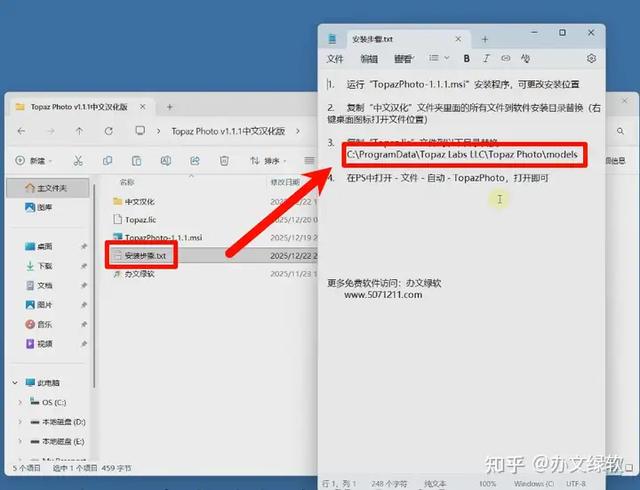Image resolution: width=640 pixels, height=490 pixels.
Task: Click the Share icon in Explorer toolbar
Action: click(195, 161)
